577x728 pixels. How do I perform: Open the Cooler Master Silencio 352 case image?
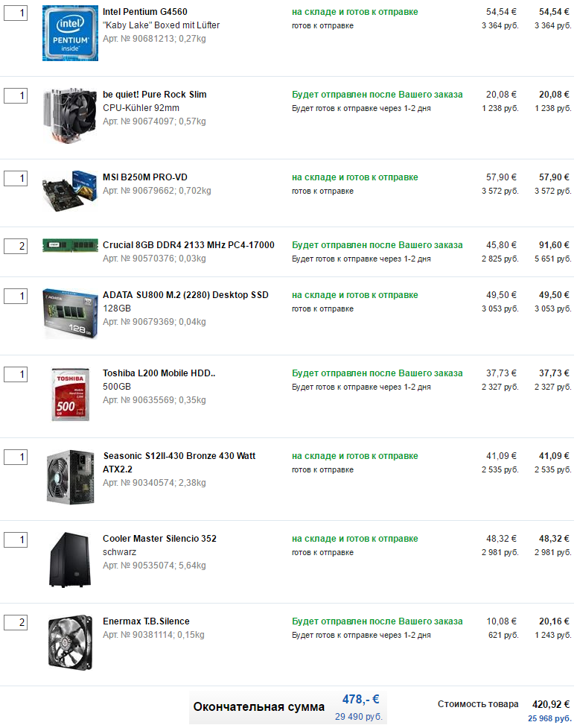70,560
